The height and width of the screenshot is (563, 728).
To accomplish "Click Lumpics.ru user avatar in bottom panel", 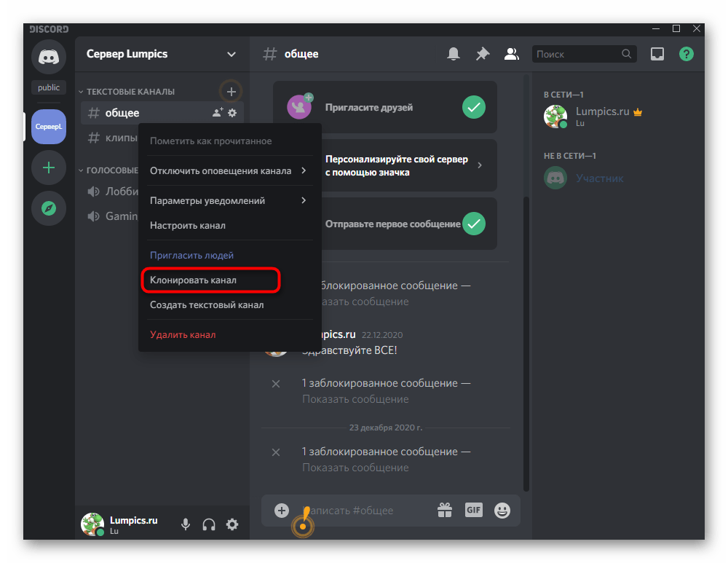I will [x=92, y=524].
